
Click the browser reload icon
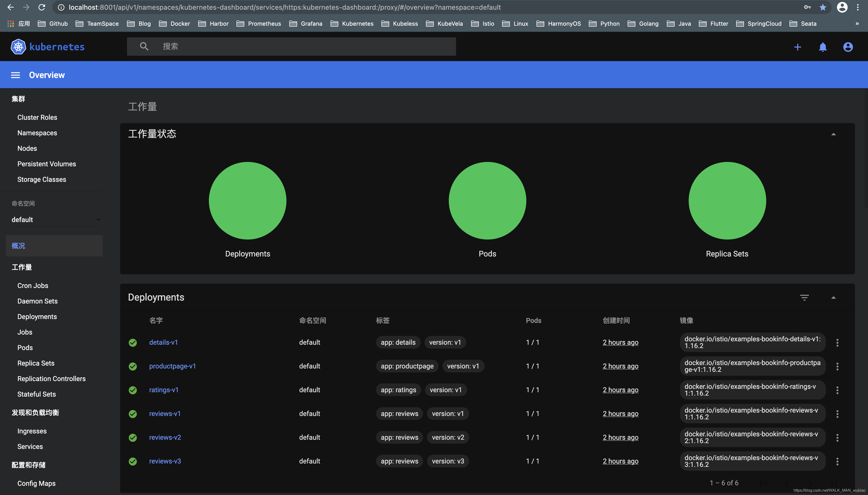(42, 7)
